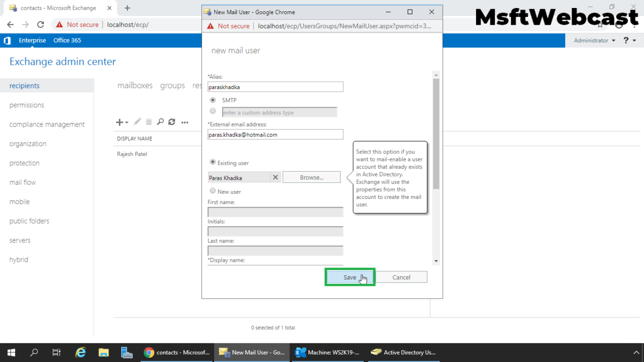Click the First name input field
This screenshot has width=644, height=362.
275,212
